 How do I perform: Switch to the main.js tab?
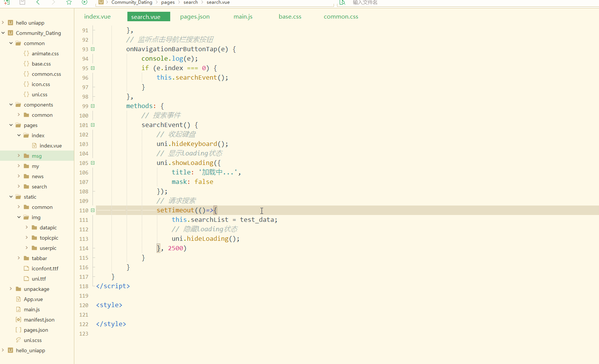pos(243,17)
